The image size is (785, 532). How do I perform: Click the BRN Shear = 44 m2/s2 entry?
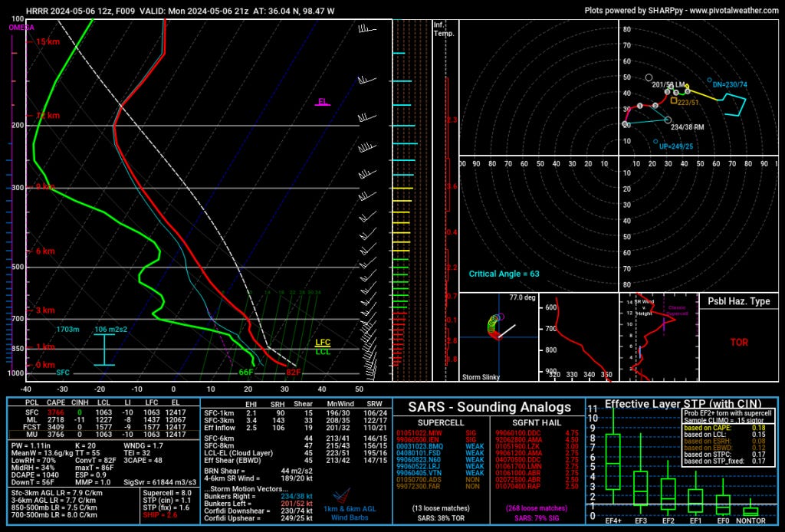[x=258, y=471]
